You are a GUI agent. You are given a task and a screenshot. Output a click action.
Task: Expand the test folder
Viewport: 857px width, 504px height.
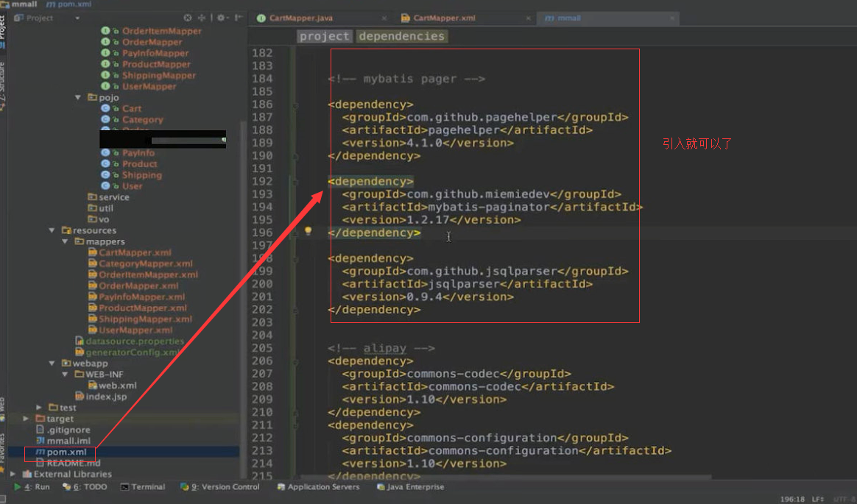point(39,408)
